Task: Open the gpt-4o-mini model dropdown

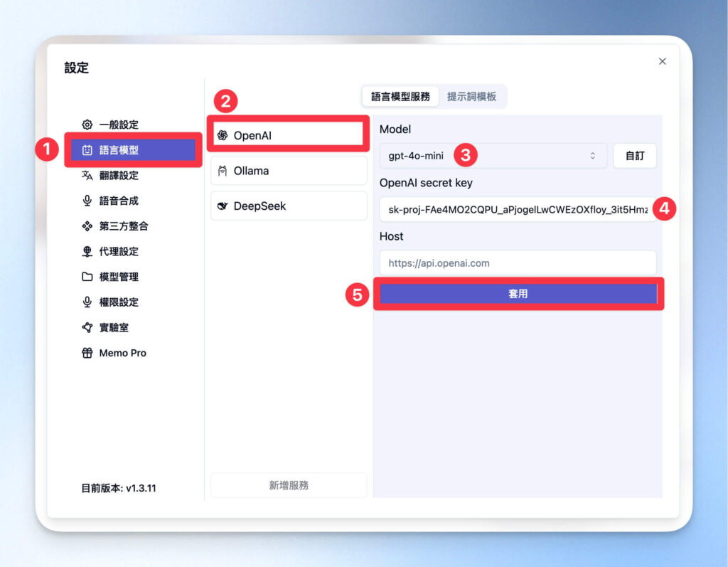Action: 493,156
